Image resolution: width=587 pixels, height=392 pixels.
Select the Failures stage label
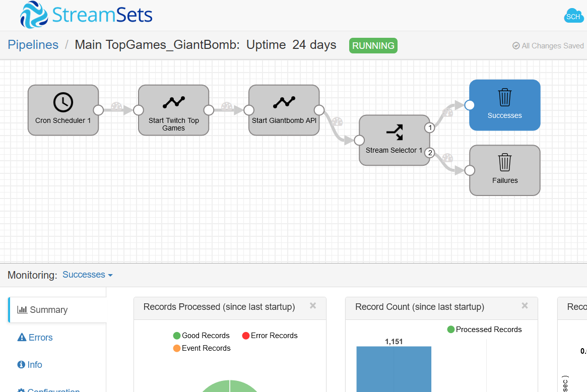pyautogui.click(x=505, y=180)
